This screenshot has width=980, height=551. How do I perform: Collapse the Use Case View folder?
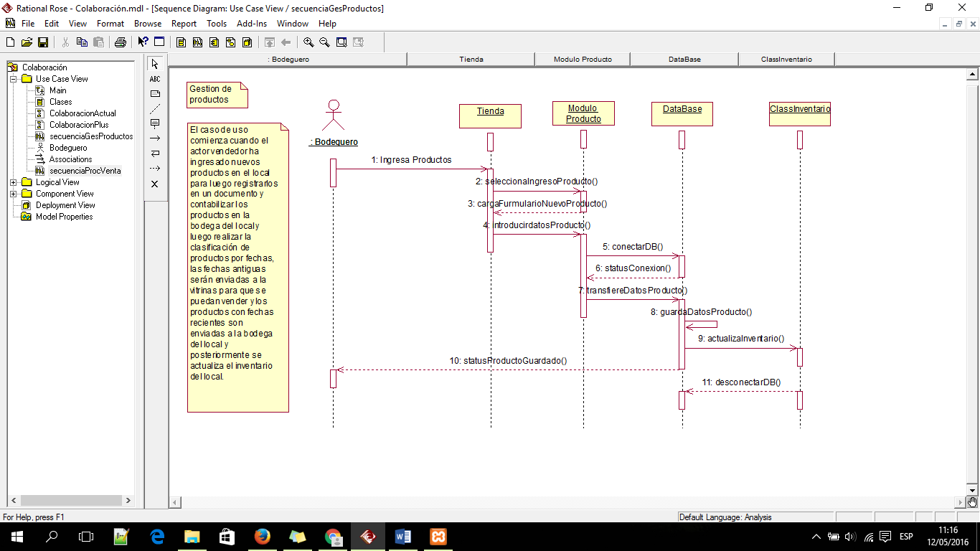pos(13,79)
